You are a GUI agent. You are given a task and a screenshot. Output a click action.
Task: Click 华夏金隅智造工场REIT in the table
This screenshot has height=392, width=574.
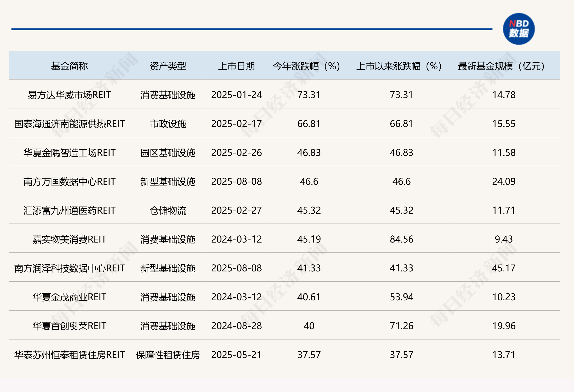point(69,153)
